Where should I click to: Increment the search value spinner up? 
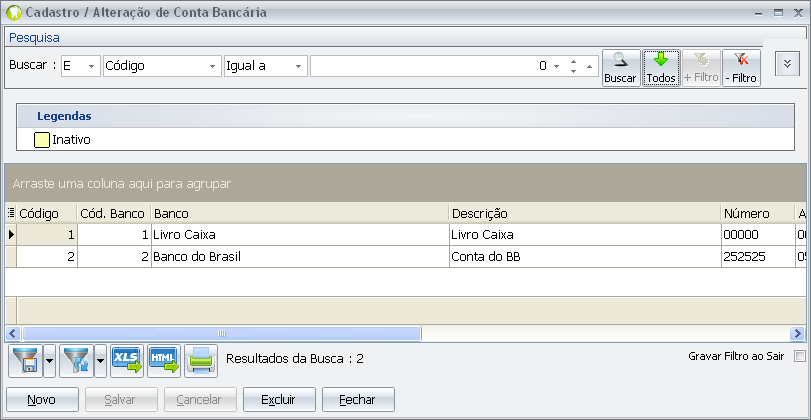(573, 62)
